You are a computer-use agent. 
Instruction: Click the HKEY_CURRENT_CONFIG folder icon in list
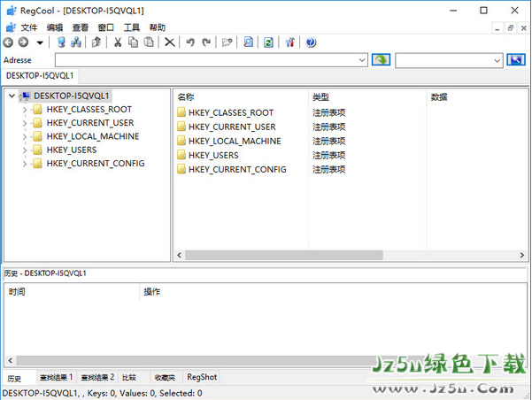click(181, 169)
